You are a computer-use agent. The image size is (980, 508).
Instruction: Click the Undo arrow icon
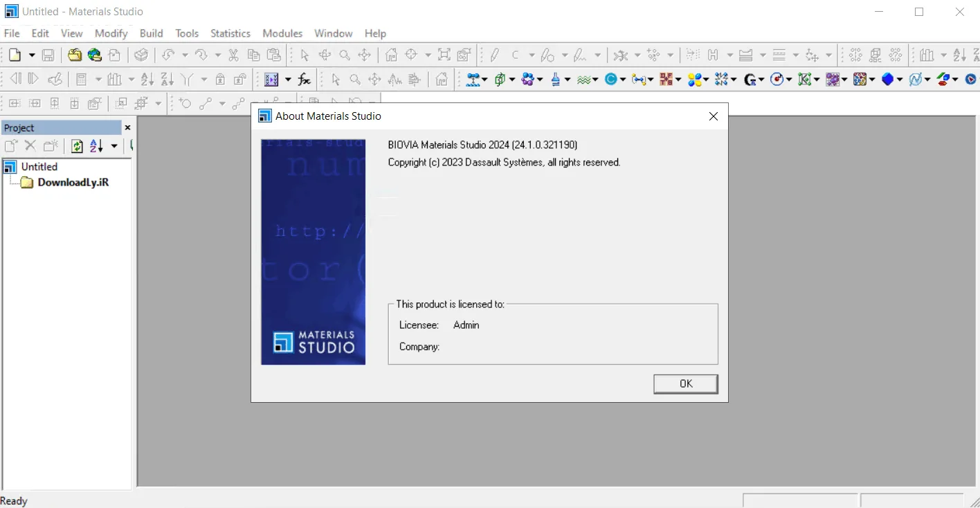tap(168, 55)
